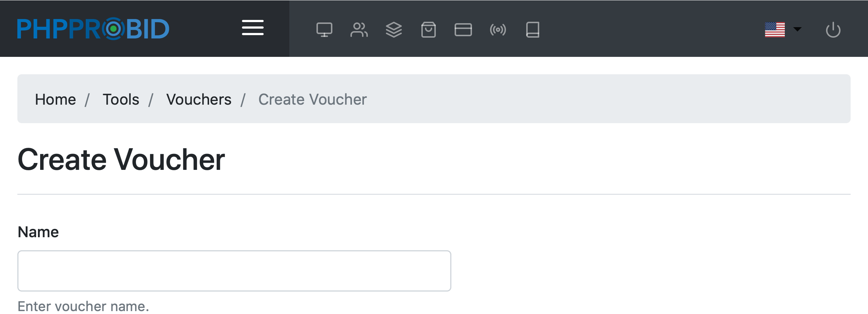Go to Home in the breadcrumb
The height and width of the screenshot is (314, 868).
[55, 100]
